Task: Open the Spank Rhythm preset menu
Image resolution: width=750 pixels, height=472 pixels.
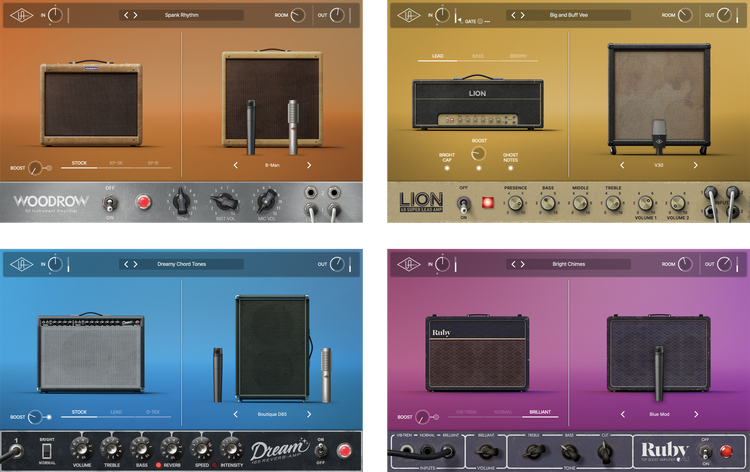Action: 181,16
